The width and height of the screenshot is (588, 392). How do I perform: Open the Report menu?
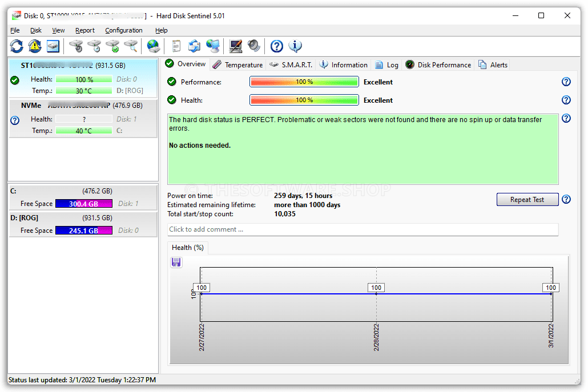pos(84,30)
